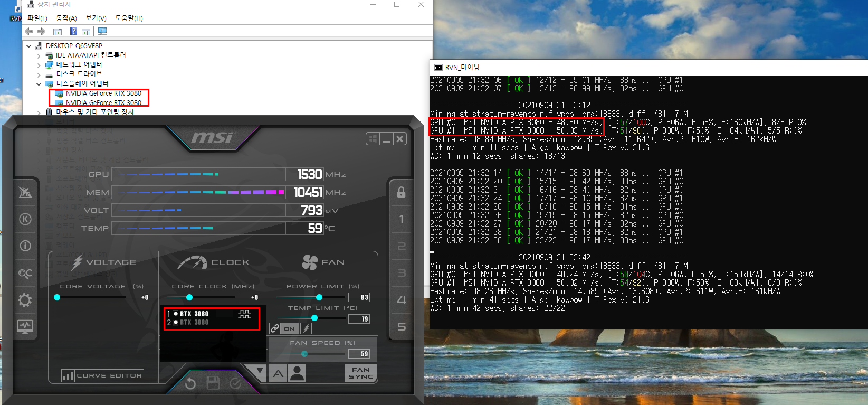
Task: Select GPU 2 RTX 3080 in Afterburner
Action: (x=194, y=322)
